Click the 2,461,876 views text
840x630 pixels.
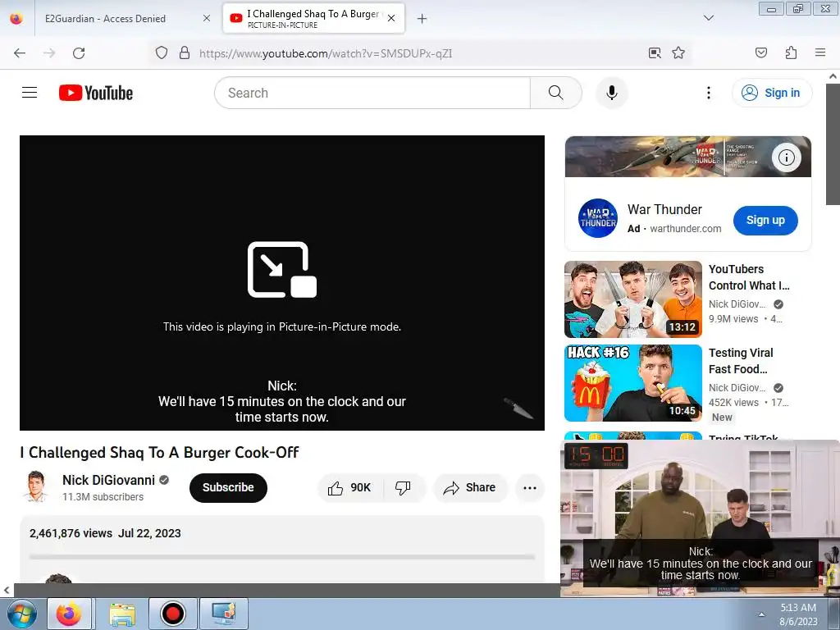[x=71, y=533]
